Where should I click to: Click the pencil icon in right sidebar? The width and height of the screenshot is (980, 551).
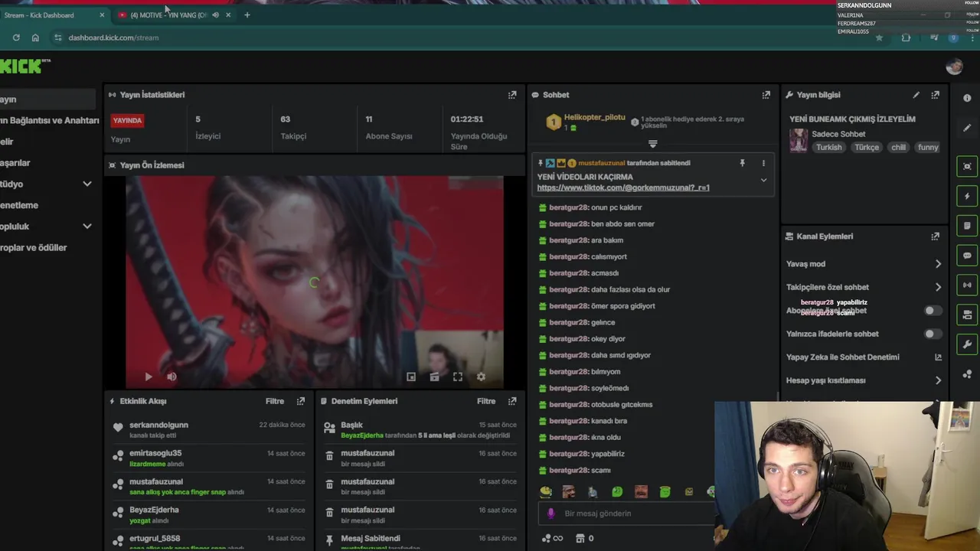pyautogui.click(x=967, y=128)
